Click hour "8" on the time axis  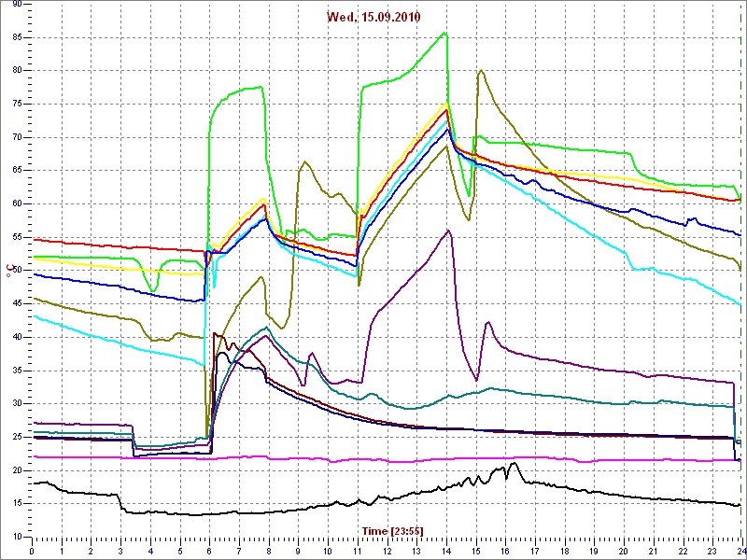click(269, 552)
